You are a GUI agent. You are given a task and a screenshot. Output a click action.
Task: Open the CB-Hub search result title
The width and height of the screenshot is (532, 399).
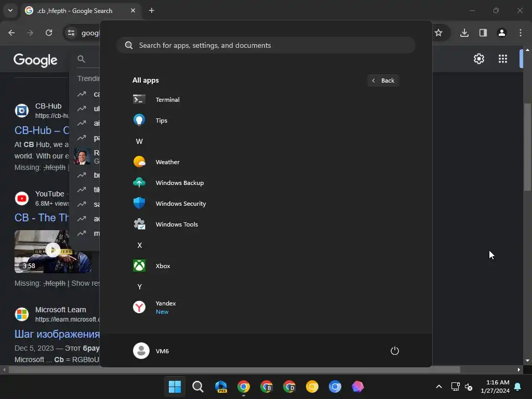coord(42,130)
